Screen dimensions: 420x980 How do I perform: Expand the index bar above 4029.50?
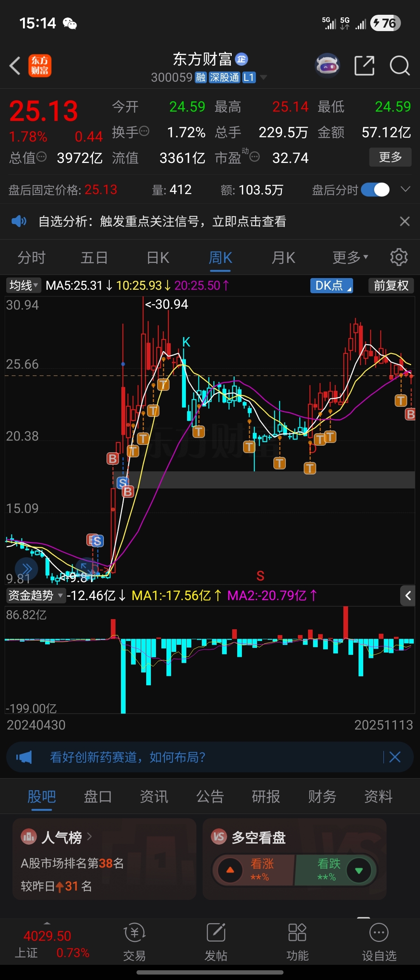(x=47, y=923)
